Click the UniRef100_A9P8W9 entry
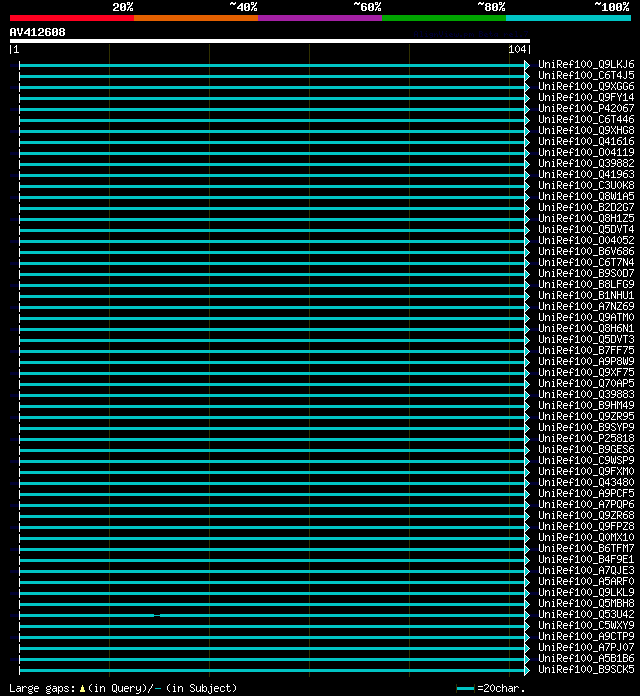This screenshot has width=640, height=696. [x=586, y=361]
